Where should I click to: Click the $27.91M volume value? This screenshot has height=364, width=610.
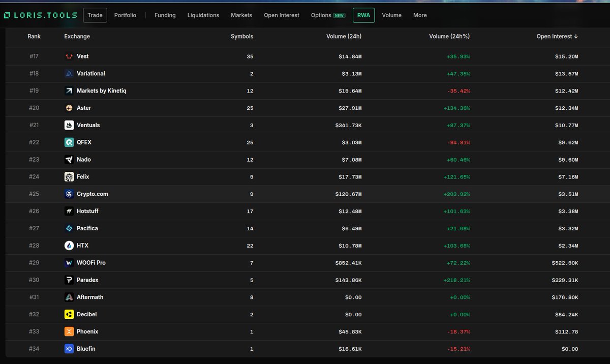tap(350, 108)
